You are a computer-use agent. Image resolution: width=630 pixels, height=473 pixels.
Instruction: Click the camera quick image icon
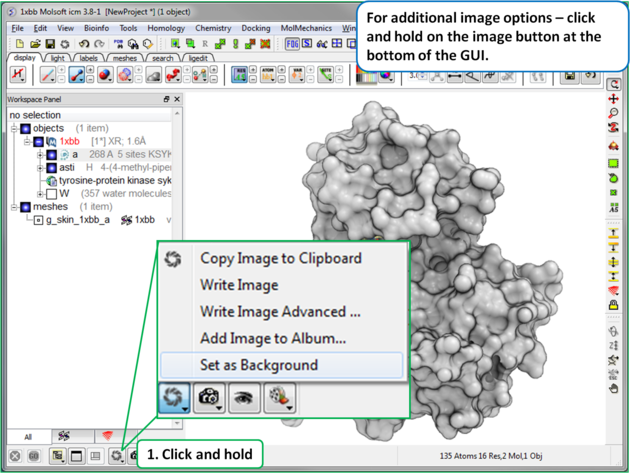point(209,398)
